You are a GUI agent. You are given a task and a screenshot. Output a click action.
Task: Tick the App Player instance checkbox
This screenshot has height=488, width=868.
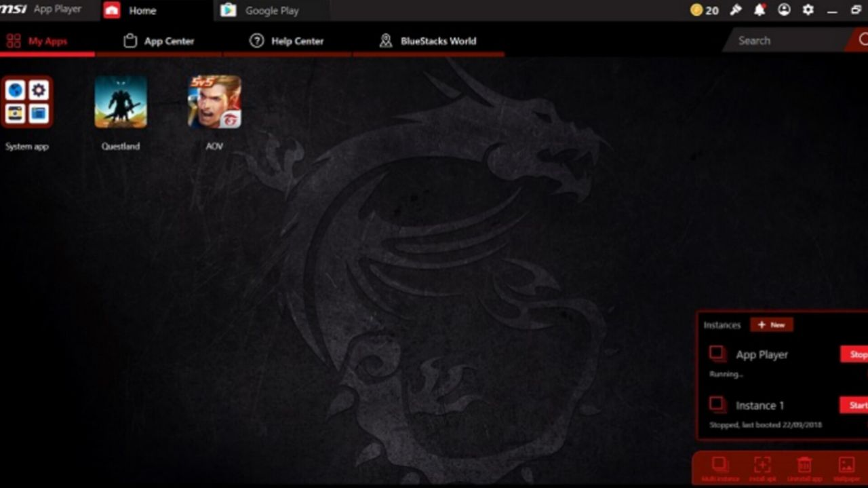click(717, 353)
